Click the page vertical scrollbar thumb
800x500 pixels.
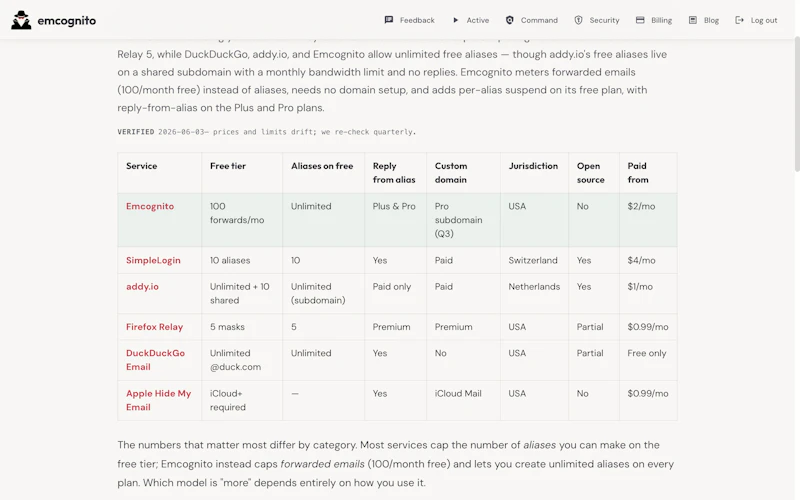[x=797, y=105]
